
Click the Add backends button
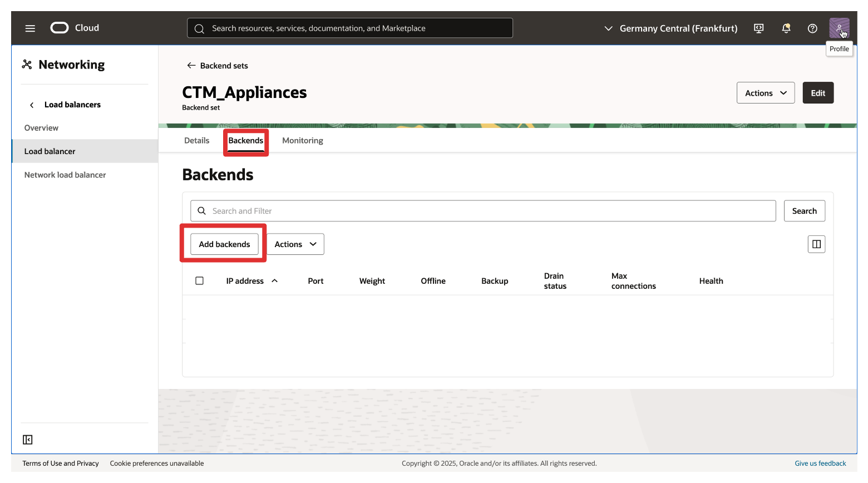224,244
